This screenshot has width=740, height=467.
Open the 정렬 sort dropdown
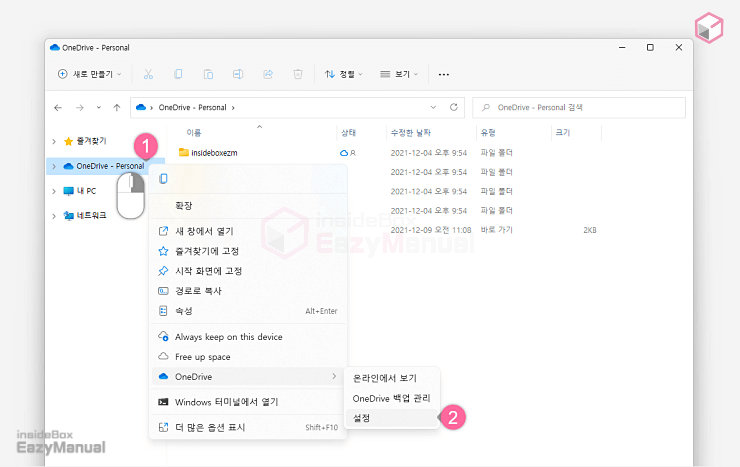(x=344, y=74)
